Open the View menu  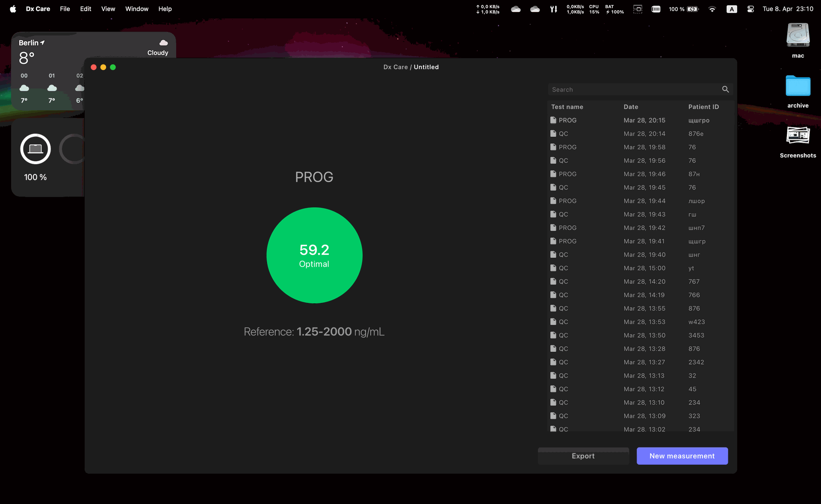coord(108,9)
